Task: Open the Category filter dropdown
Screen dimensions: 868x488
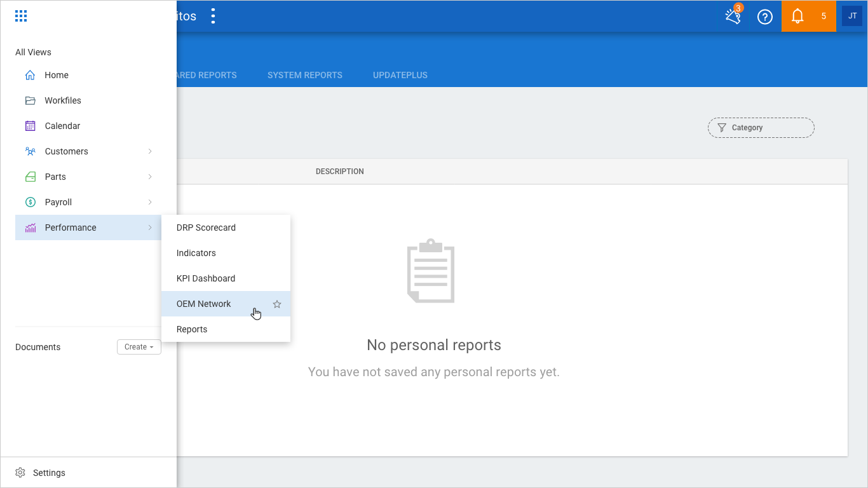Action: pos(761,128)
